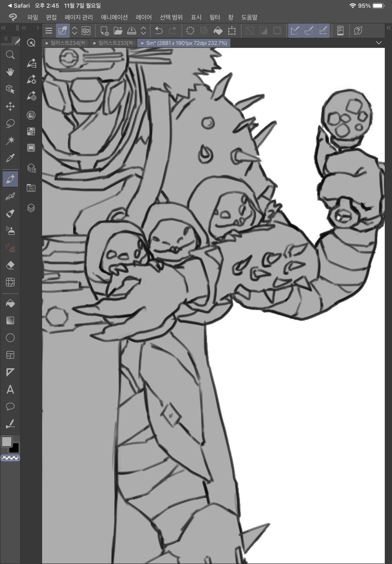
Task: Open the 필터 menu
Action: click(x=215, y=17)
